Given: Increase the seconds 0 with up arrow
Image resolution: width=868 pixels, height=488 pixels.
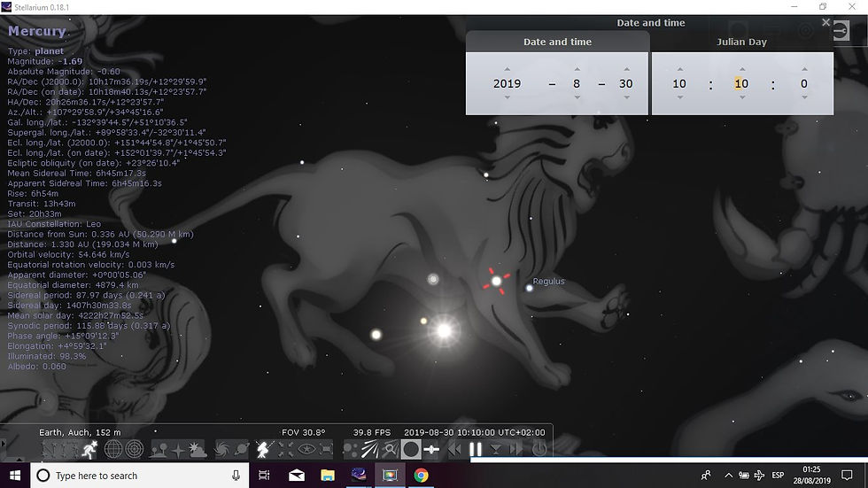Looking at the screenshot, I should 804,69.
